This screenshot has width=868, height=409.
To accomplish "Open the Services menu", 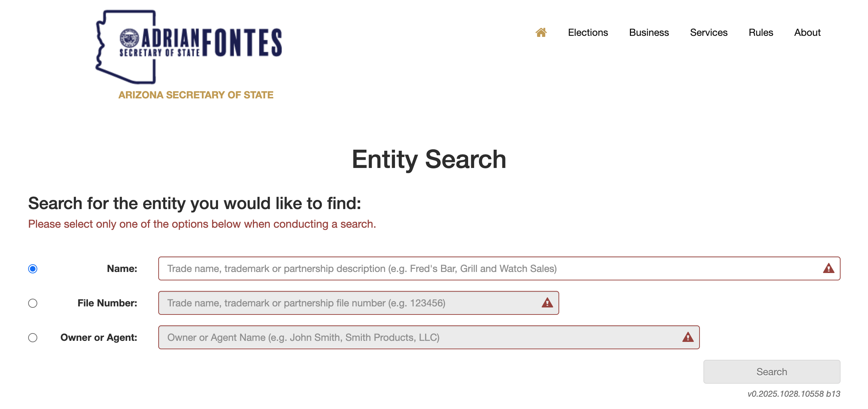I will (709, 32).
